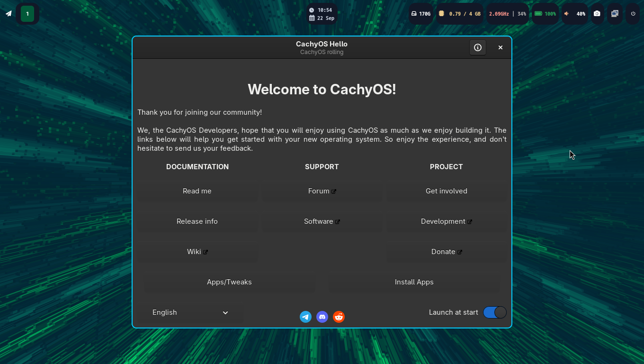
Task: Click the volume speaker icon
Action: tap(568, 14)
